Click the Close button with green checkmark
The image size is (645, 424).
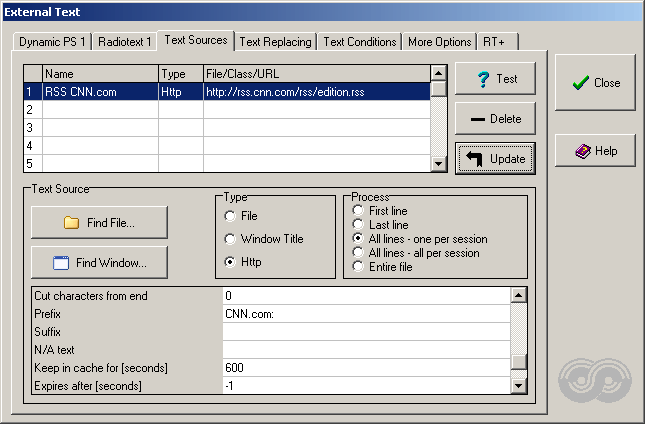(595, 83)
